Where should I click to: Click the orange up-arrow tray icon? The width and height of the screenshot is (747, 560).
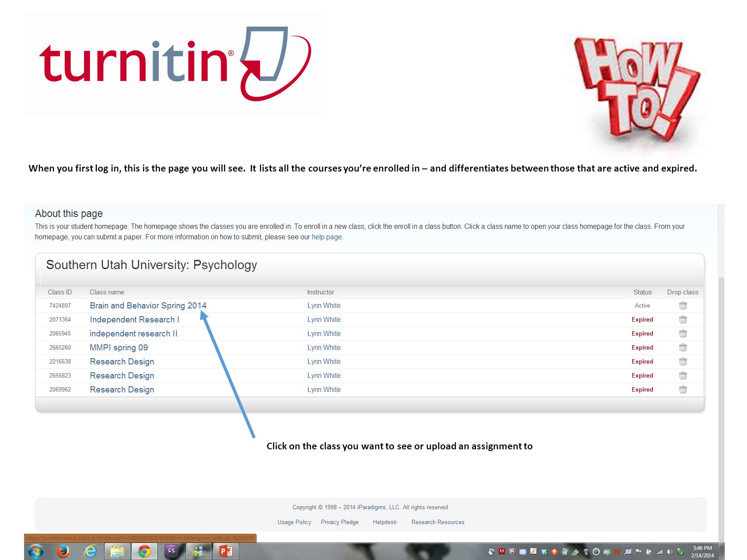point(554,552)
